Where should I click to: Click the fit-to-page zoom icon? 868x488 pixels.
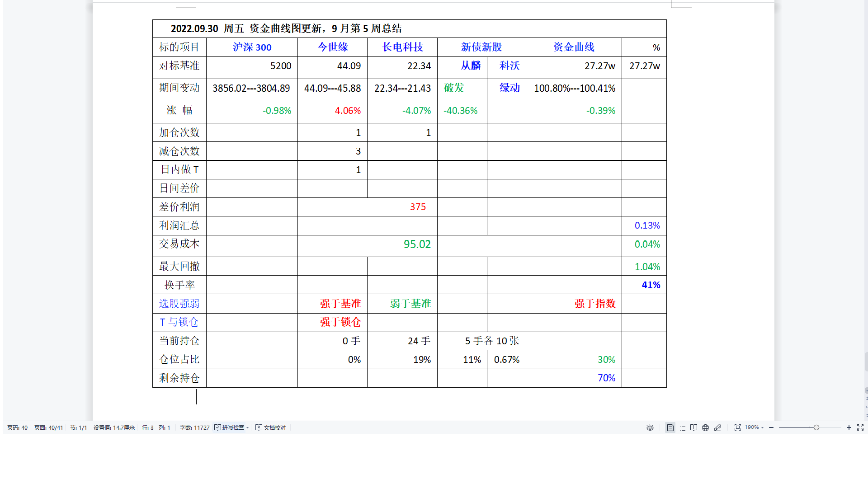tap(738, 427)
